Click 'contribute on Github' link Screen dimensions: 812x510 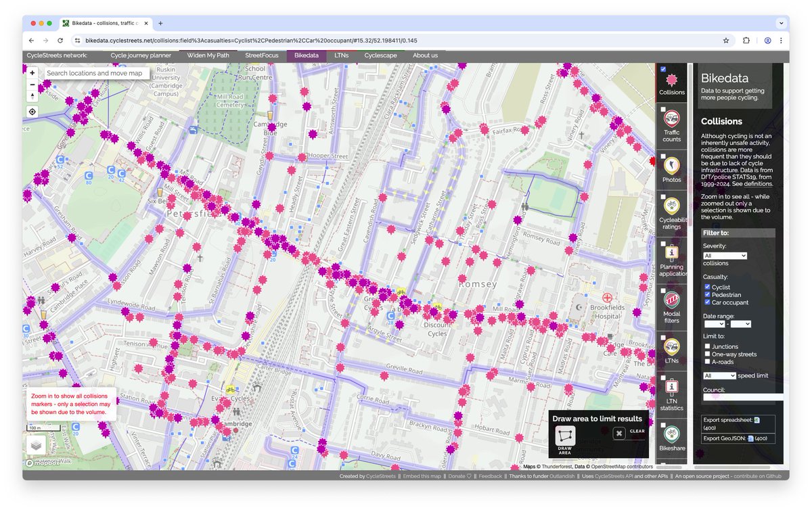(x=757, y=476)
